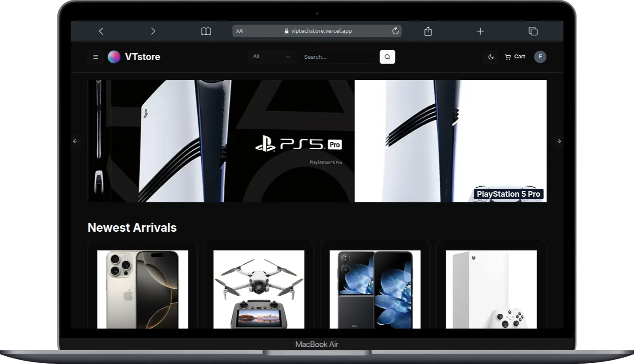The width and height of the screenshot is (634, 364).
Task: Click the Search input field
Action: 338,57
